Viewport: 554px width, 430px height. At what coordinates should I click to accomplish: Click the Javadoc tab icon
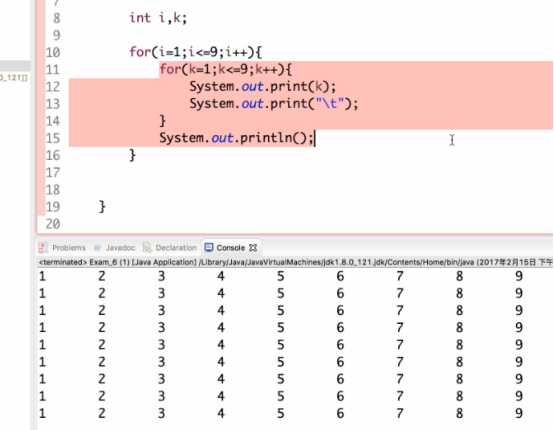(98, 248)
